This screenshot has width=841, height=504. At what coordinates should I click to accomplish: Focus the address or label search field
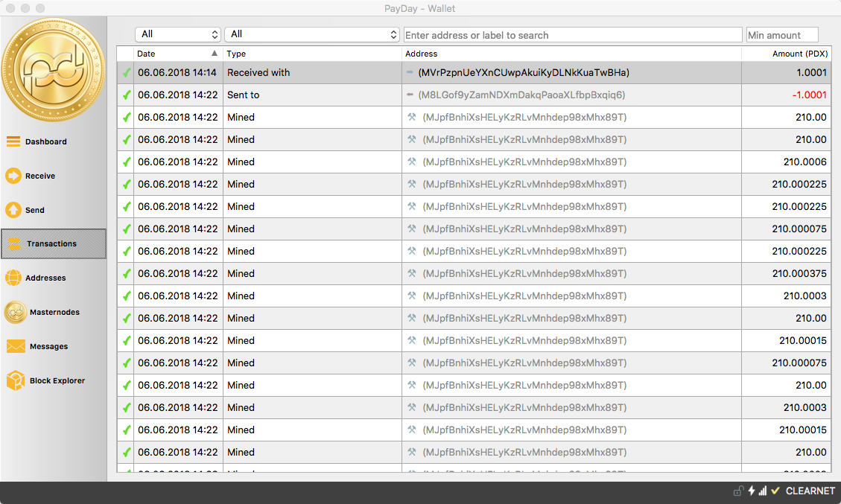pyautogui.click(x=573, y=35)
